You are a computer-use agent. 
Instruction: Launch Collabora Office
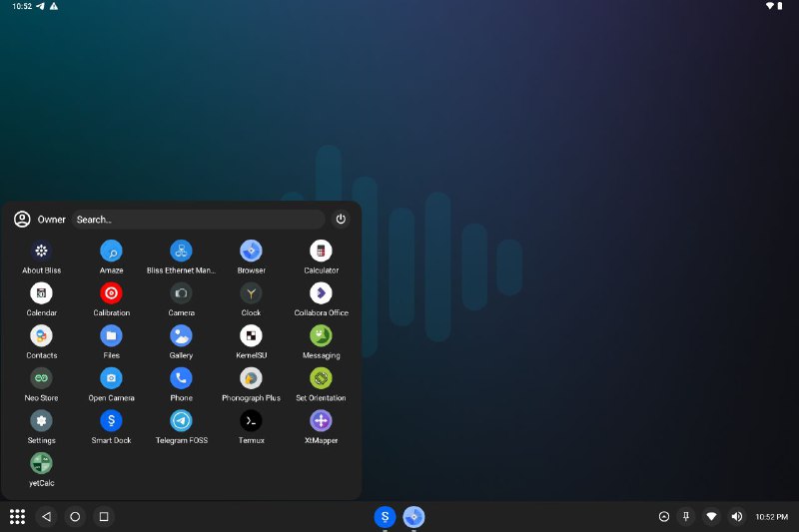coord(321,293)
